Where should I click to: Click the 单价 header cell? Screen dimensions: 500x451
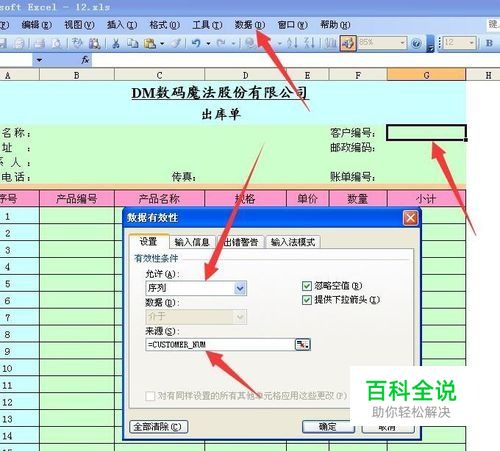click(308, 199)
